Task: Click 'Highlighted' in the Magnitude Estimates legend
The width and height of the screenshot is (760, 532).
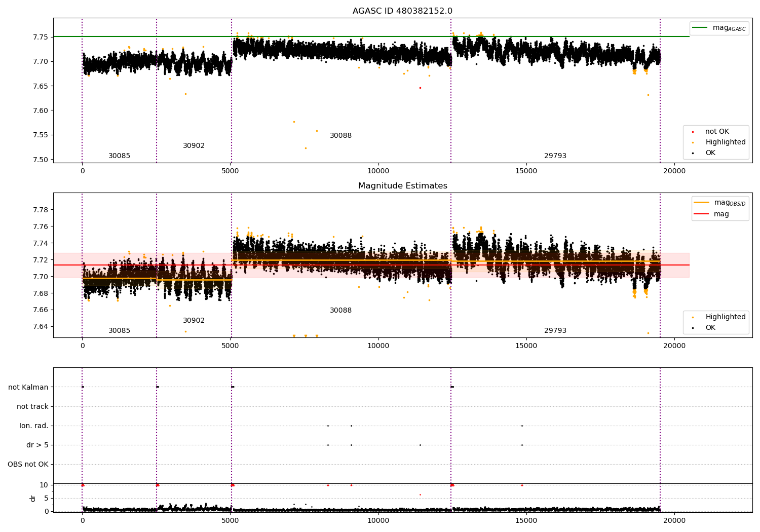Action: (x=726, y=317)
